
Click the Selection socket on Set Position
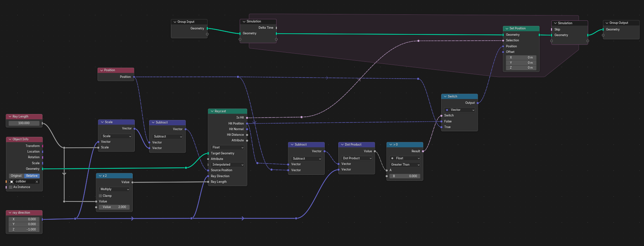503,40
